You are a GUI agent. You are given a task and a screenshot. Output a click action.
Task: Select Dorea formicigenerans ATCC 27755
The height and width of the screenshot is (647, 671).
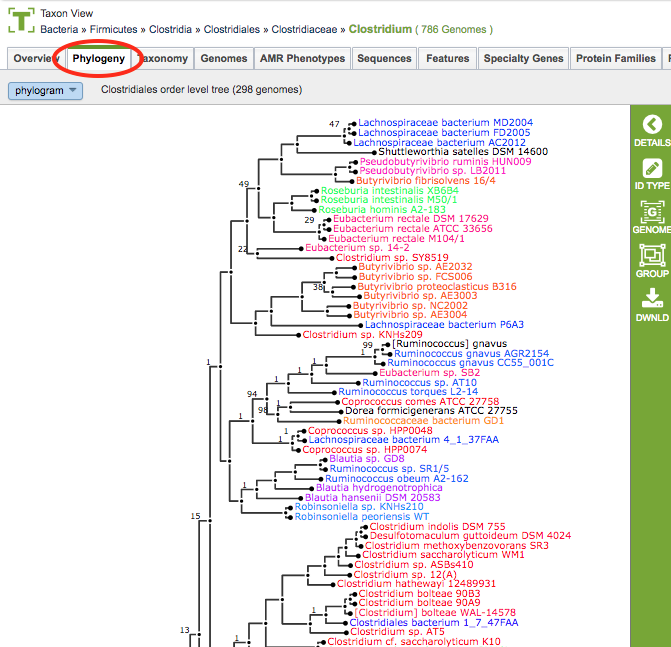431,411
